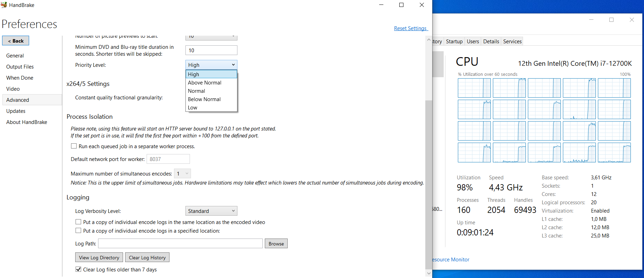Click the preferences scrollbar up arrow
This screenshot has width=644, height=278.
click(x=429, y=40)
